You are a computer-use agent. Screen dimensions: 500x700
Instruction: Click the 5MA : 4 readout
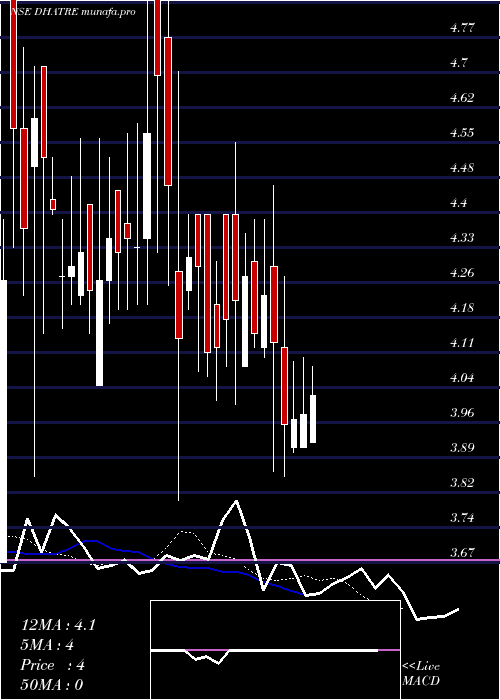pos(47,645)
